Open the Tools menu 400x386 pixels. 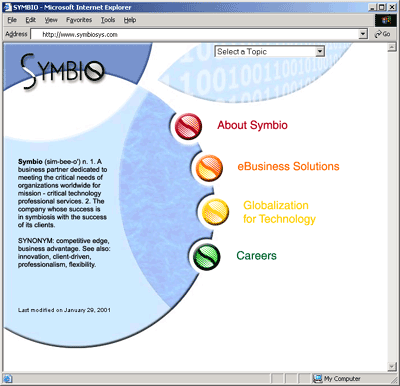108,20
